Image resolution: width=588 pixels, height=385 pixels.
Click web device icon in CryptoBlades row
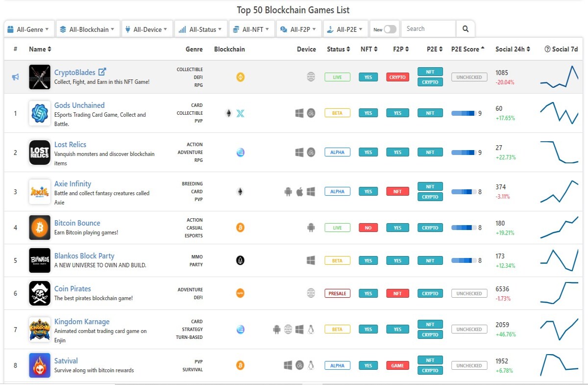(x=311, y=77)
